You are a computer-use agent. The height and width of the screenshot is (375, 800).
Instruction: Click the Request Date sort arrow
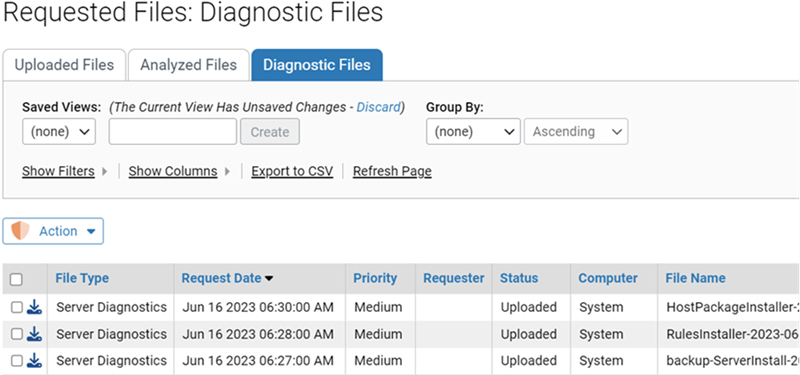pyautogui.click(x=269, y=279)
